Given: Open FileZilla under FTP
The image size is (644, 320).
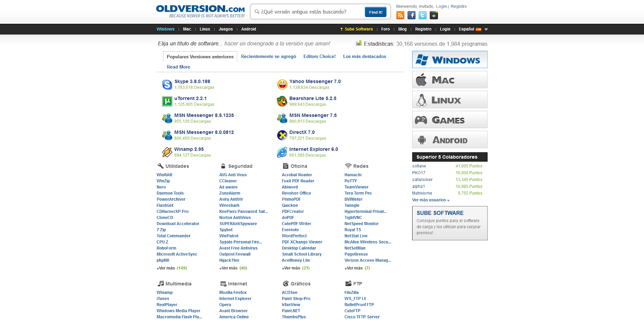Looking at the screenshot, I should [351, 293].
